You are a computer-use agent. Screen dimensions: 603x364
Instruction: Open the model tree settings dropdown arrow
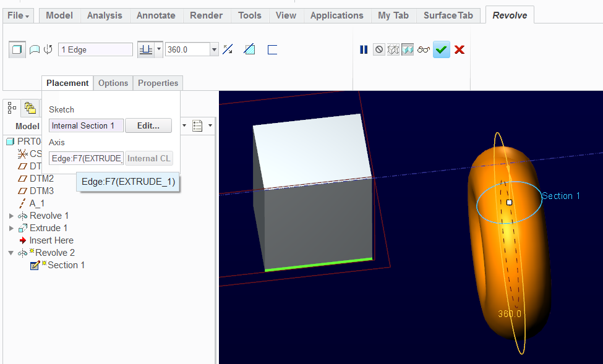[x=184, y=125]
